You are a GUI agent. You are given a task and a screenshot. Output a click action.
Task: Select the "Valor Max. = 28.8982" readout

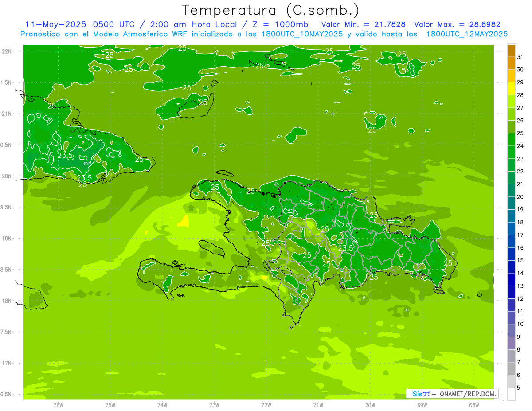point(457,24)
